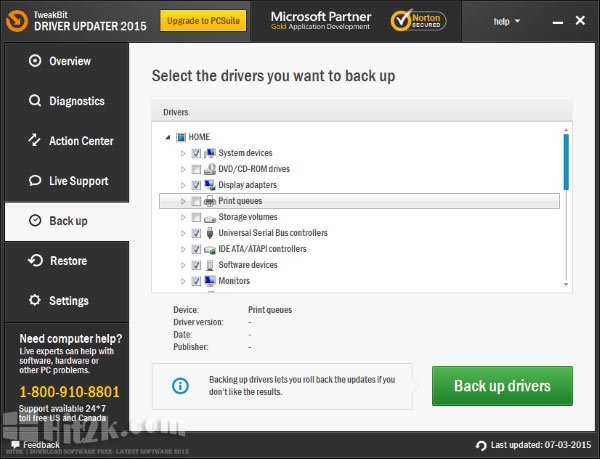The image size is (600, 459).
Task: Uncheck the System devices checkbox
Action: pos(196,153)
